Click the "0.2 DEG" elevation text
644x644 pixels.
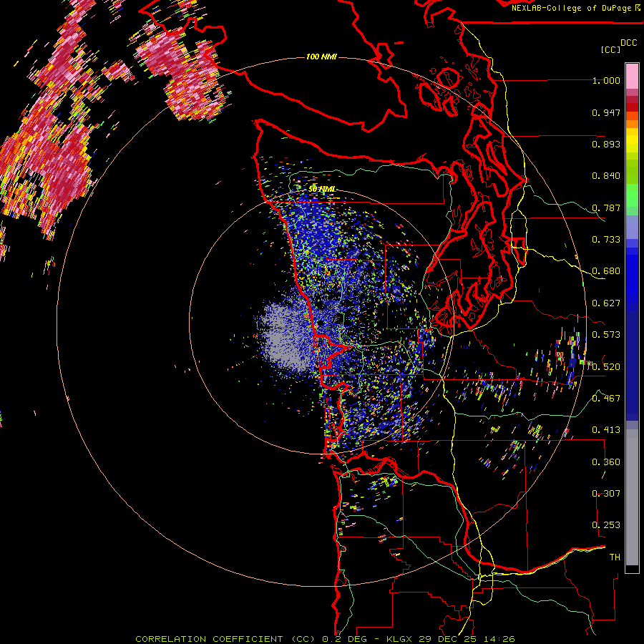click(x=345, y=639)
